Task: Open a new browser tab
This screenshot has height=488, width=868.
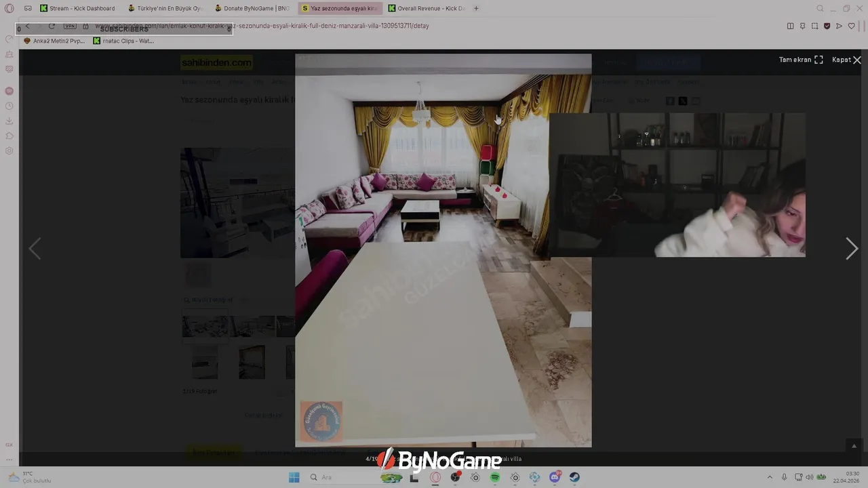Action: 476,8
